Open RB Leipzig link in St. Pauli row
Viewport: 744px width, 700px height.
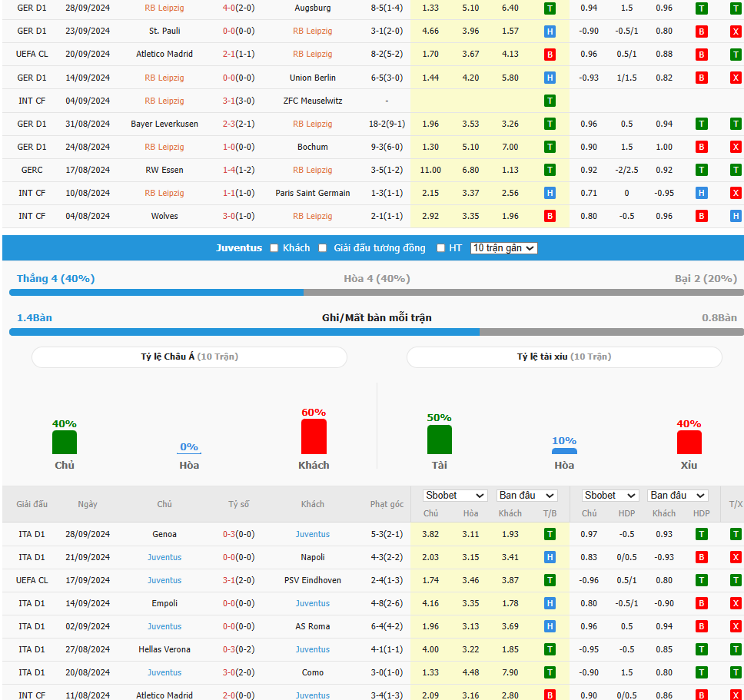[x=312, y=32]
